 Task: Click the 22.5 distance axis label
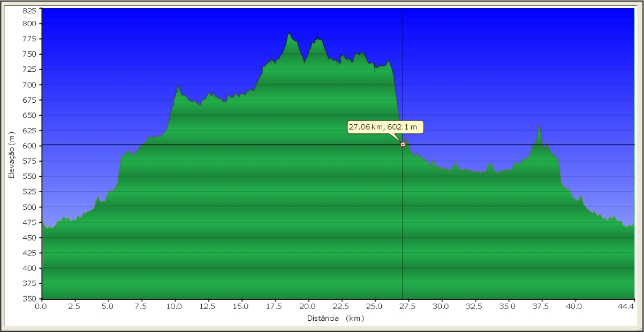tap(341, 307)
